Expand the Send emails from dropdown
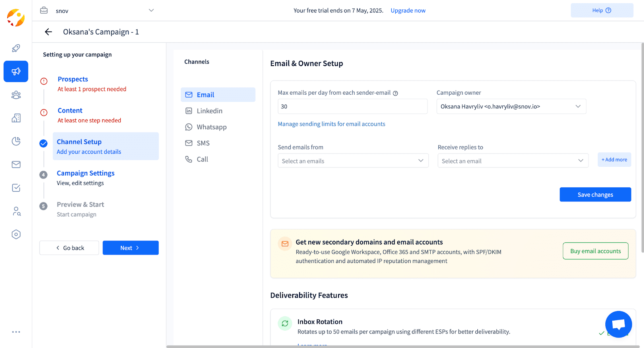This screenshot has height=348, width=644. pyautogui.click(x=353, y=161)
